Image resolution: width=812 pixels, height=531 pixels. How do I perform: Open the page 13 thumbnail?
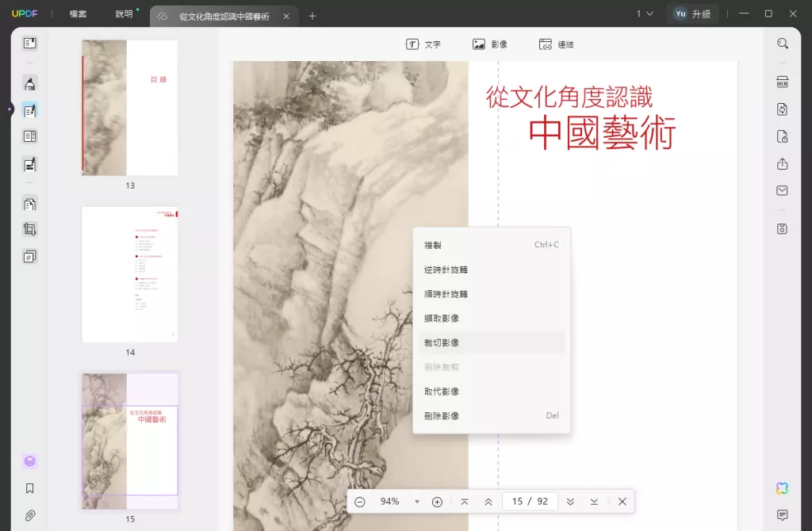[130, 108]
